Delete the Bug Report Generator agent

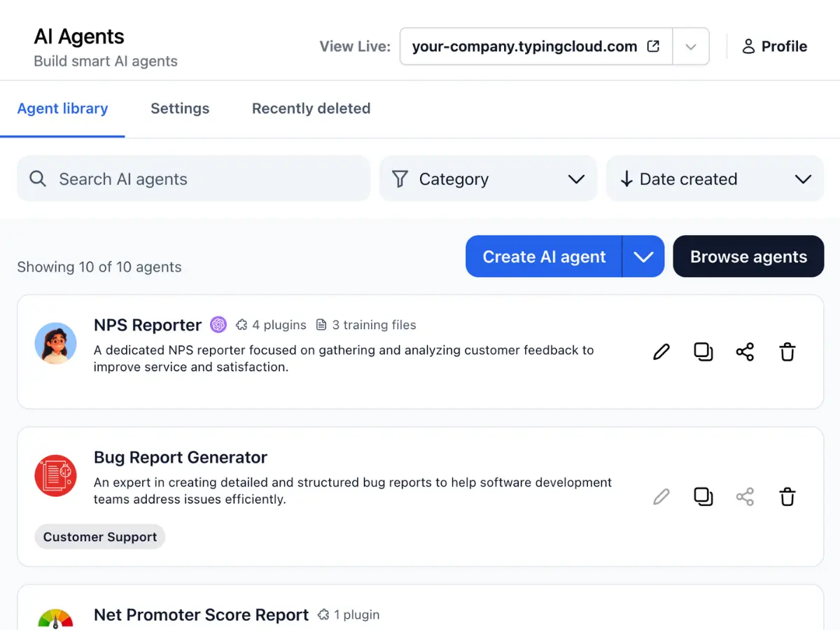787,497
